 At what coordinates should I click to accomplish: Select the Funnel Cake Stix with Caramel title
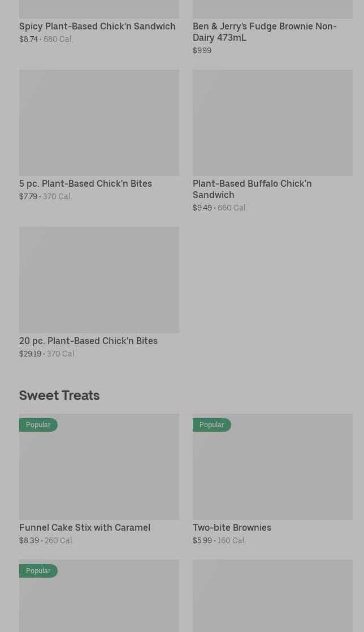pos(85,527)
